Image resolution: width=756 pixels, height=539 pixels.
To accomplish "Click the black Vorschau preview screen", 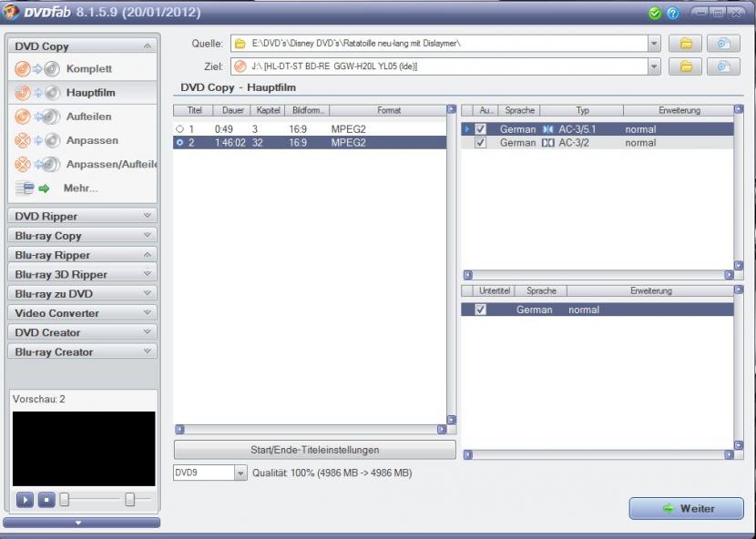I will pos(84,448).
